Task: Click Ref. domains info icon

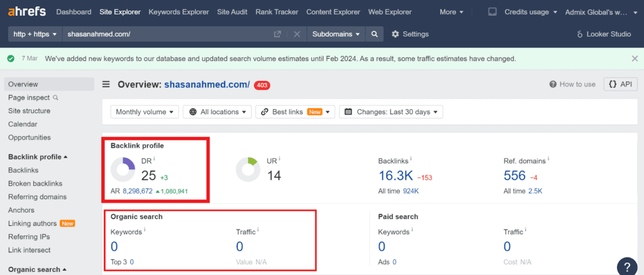Action: coord(548,159)
